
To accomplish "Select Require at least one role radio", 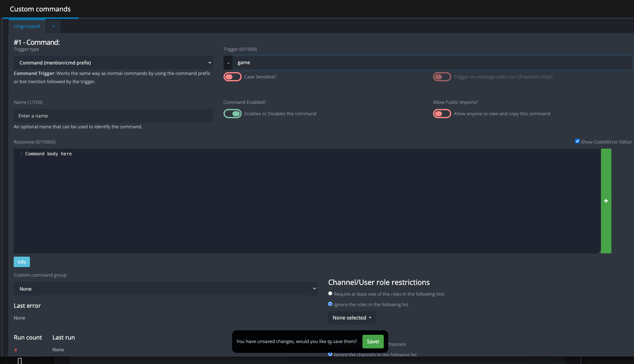I will point(330,293).
